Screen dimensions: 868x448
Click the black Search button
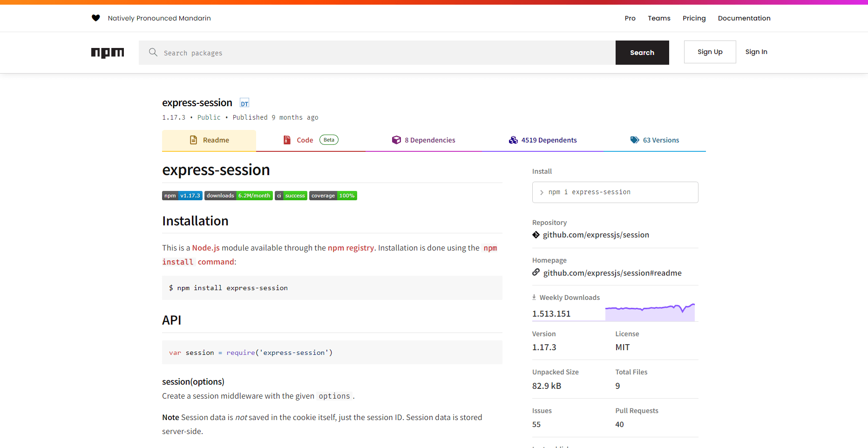tap(642, 53)
